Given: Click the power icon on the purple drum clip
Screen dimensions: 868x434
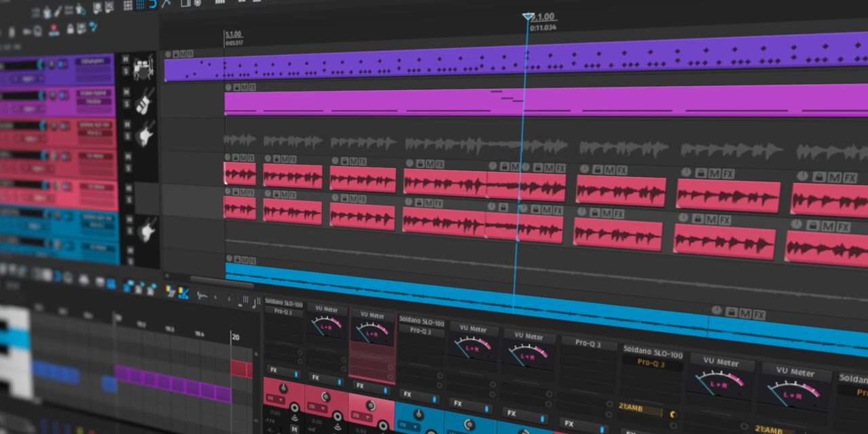Looking at the screenshot, I should [x=168, y=54].
